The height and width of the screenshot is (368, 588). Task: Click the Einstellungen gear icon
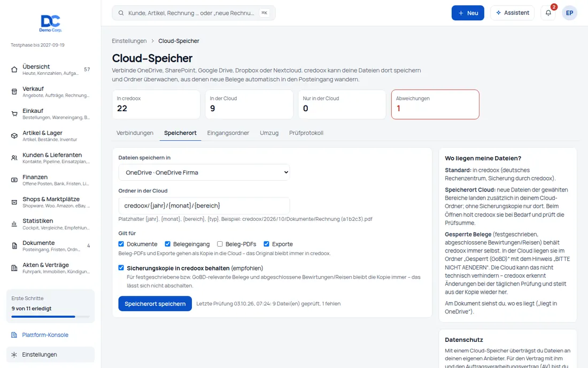coord(14,355)
